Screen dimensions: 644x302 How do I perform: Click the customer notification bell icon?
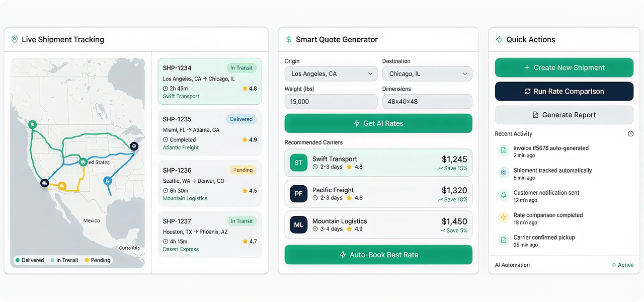(503, 195)
